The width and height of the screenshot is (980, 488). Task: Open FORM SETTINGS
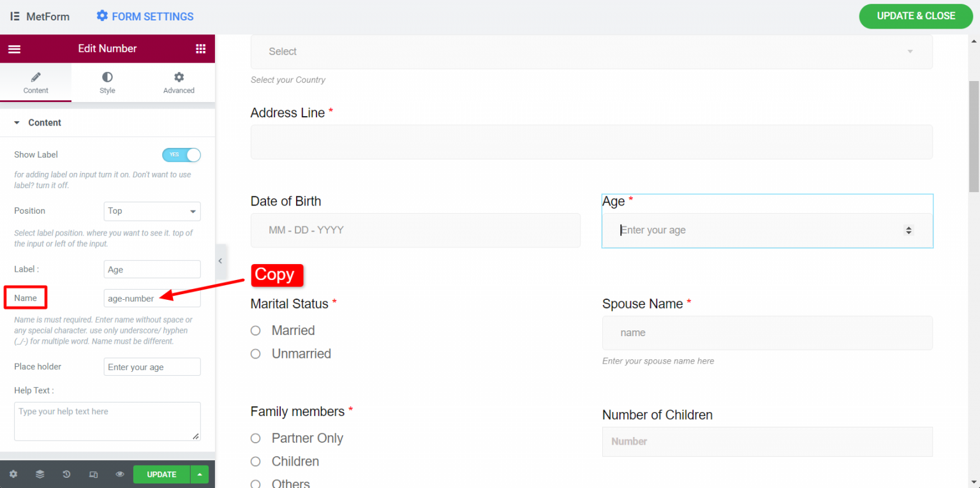(145, 16)
